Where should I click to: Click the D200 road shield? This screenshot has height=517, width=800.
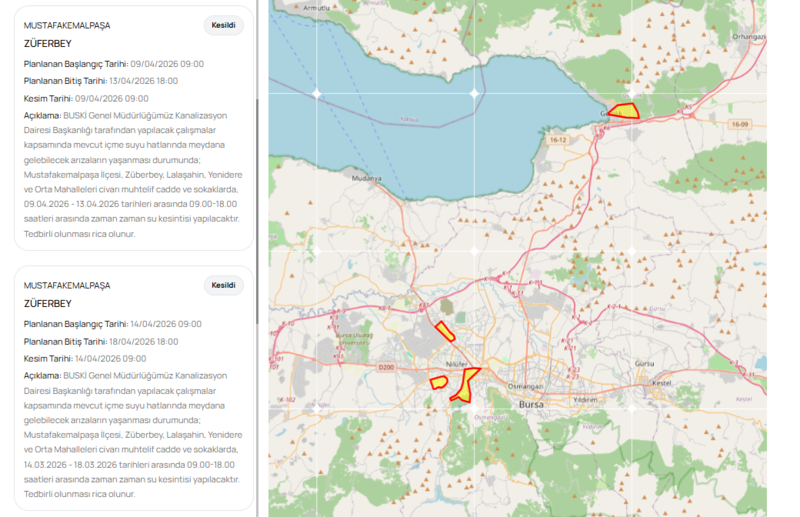pos(386,367)
